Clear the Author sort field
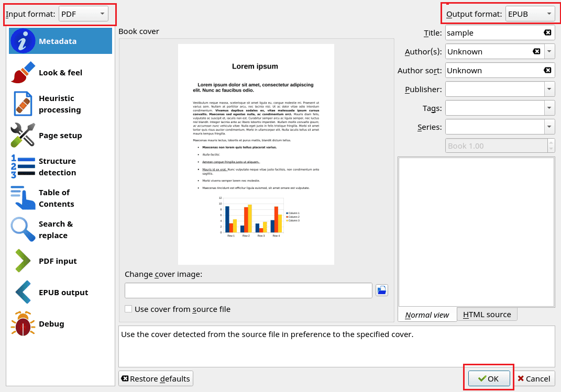 click(x=547, y=71)
